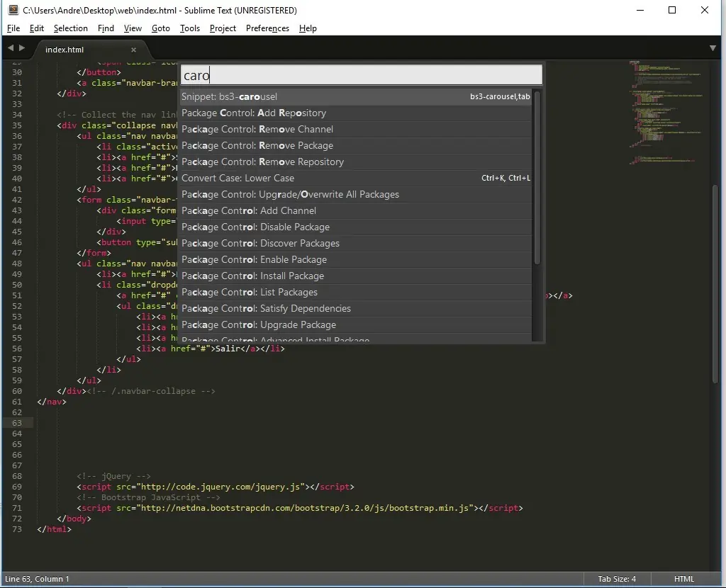Open the Help menu
Screen dimensions: 726x588
[308, 28]
